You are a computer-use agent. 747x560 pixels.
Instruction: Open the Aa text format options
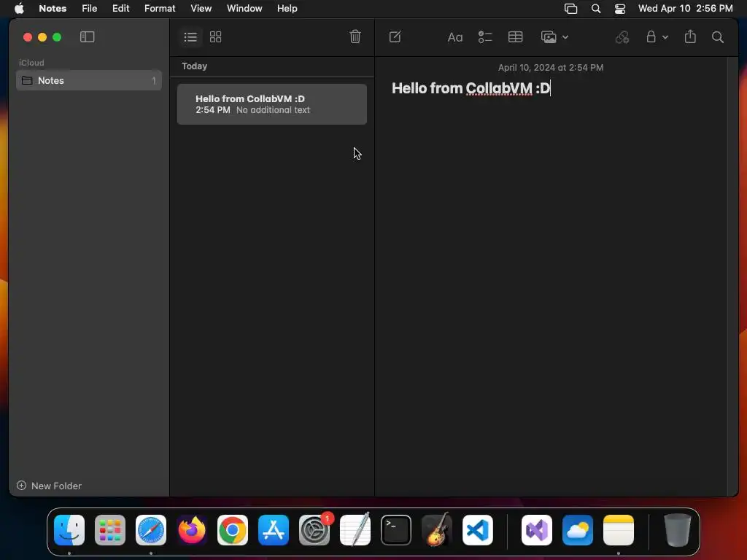pyautogui.click(x=455, y=37)
